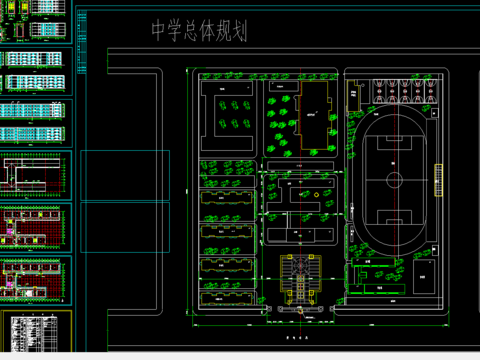
Task: Click the 中学总体规划 title text
Action: tap(199, 30)
